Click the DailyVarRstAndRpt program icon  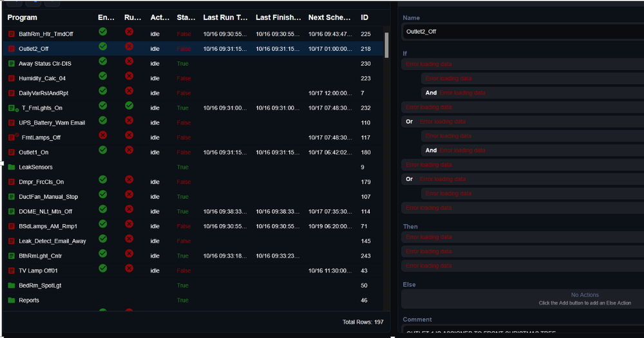[12, 93]
